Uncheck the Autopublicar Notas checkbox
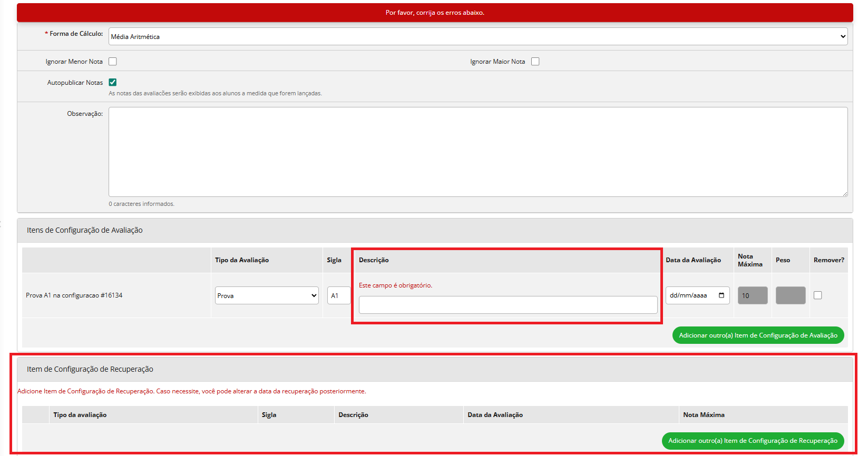Image resolution: width=868 pixels, height=456 pixels. pos(113,82)
